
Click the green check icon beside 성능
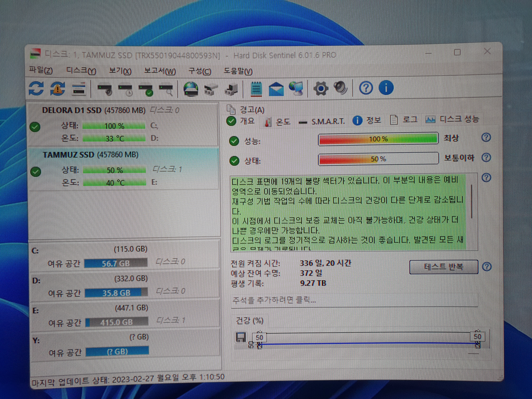click(x=234, y=141)
